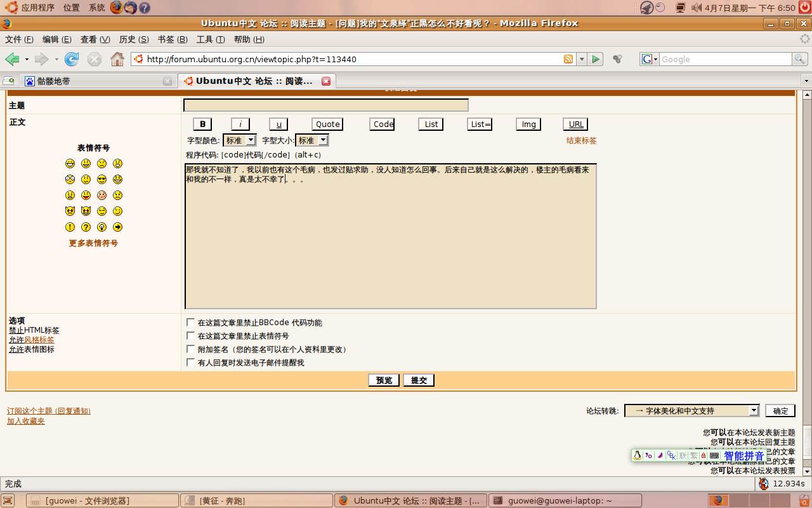
Task: Open the help question-mark icon in top panel
Action: click(x=145, y=8)
